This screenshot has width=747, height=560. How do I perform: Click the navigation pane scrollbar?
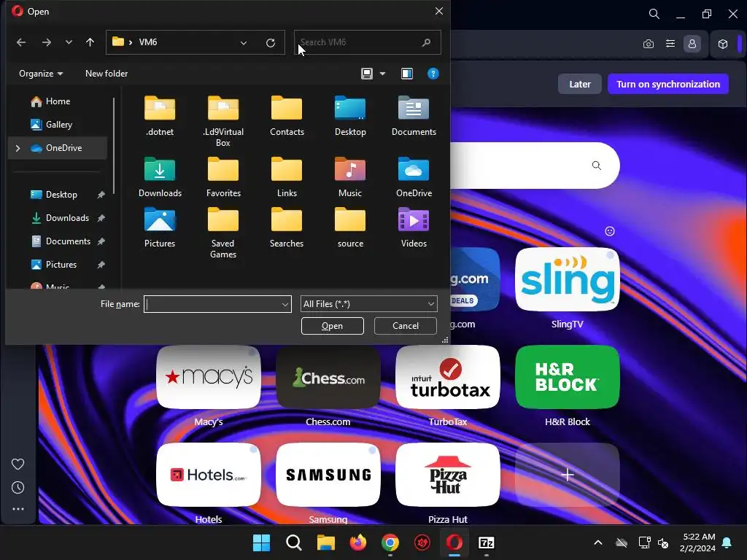pos(114,146)
